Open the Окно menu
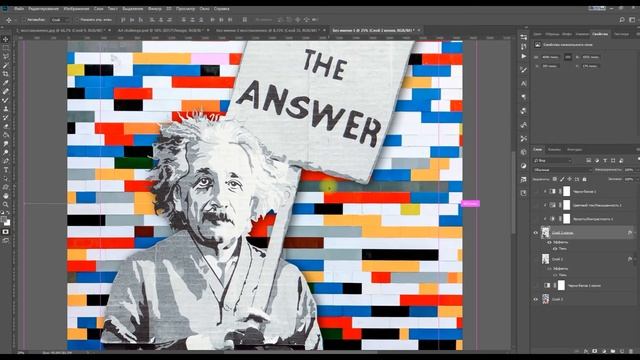 [204, 9]
